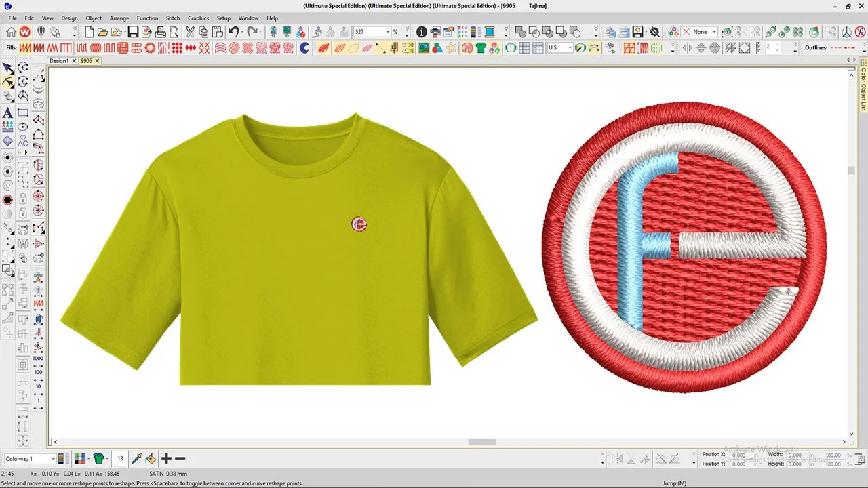
Task: Click the mirror horizontal icon
Action: pos(687,48)
